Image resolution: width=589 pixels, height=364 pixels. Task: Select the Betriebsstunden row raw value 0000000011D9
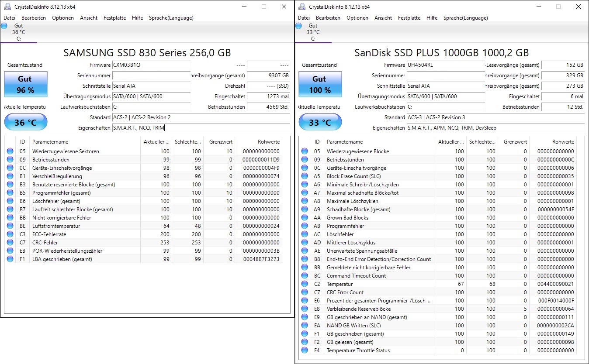coord(261,160)
